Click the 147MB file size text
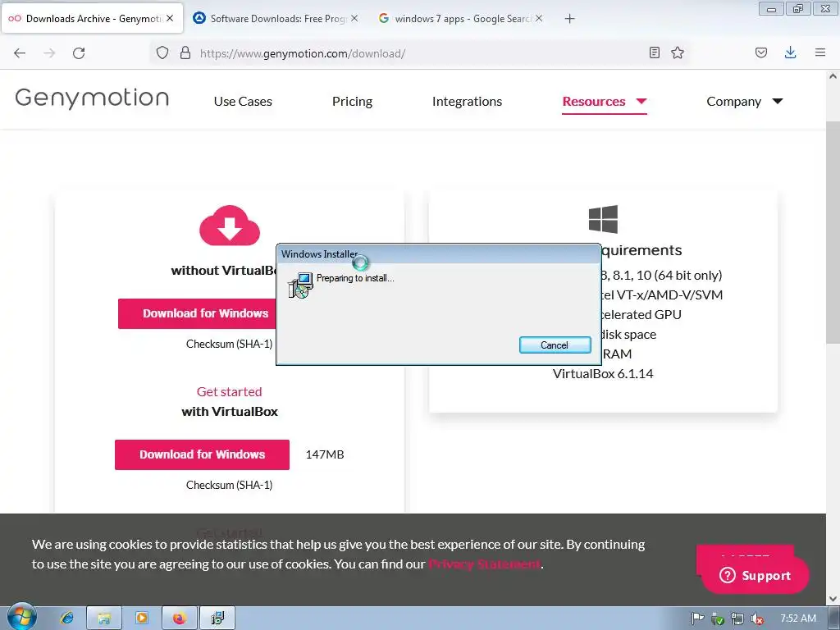 325,454
